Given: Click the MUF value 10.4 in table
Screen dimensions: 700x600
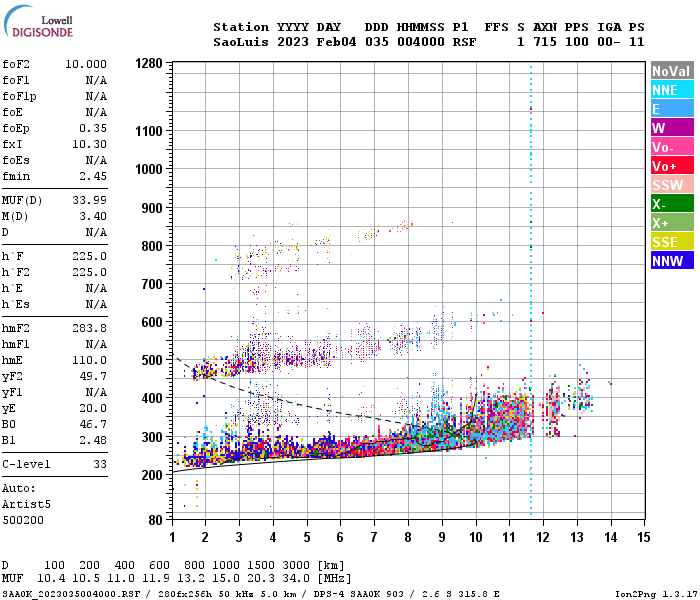Looking at the screenshot, I should (51, 579).
